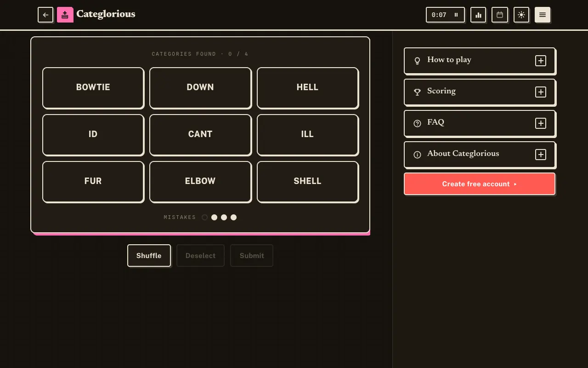Pick the SHELL word tile

[x=307, y=182]
